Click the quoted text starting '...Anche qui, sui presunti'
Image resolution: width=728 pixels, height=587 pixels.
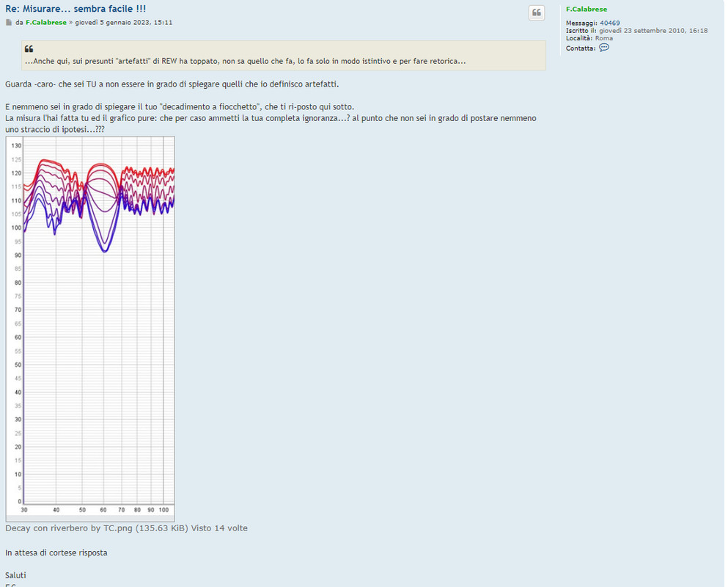point(245,61)
